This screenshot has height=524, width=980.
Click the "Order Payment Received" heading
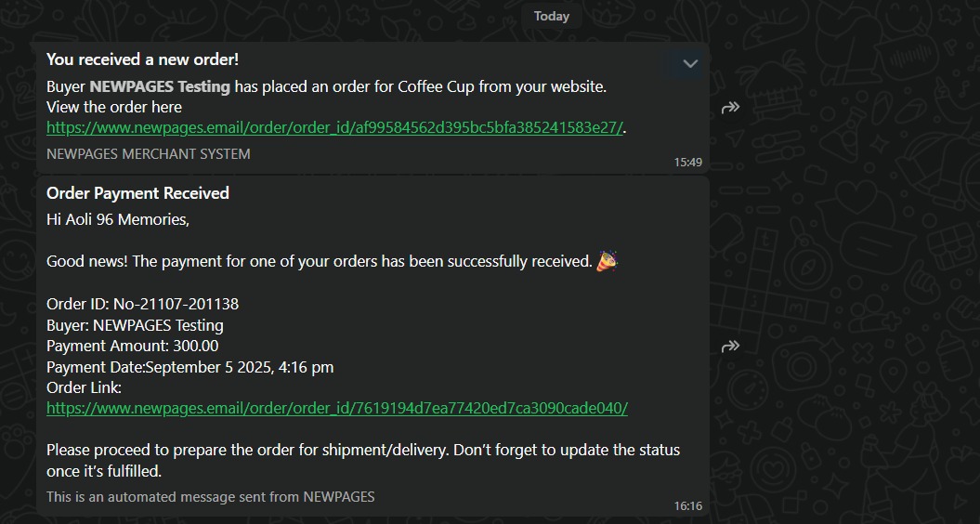[x=137, y=193]
